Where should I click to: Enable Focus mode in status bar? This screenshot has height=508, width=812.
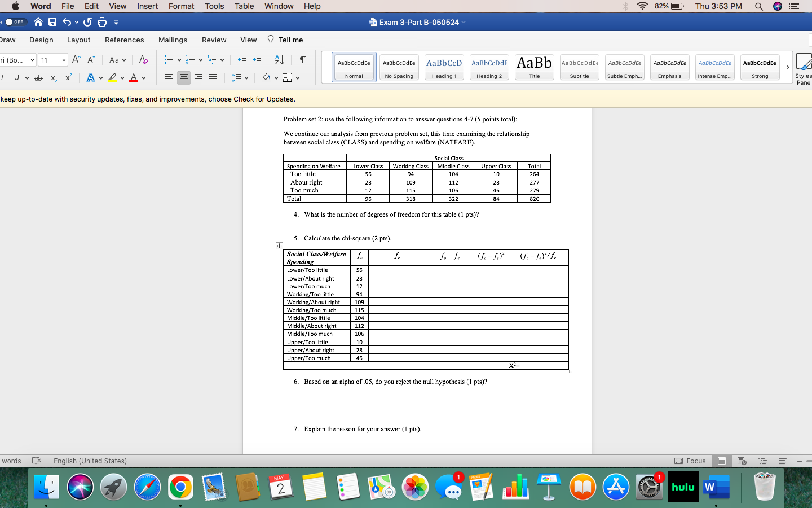click(690, 461)
